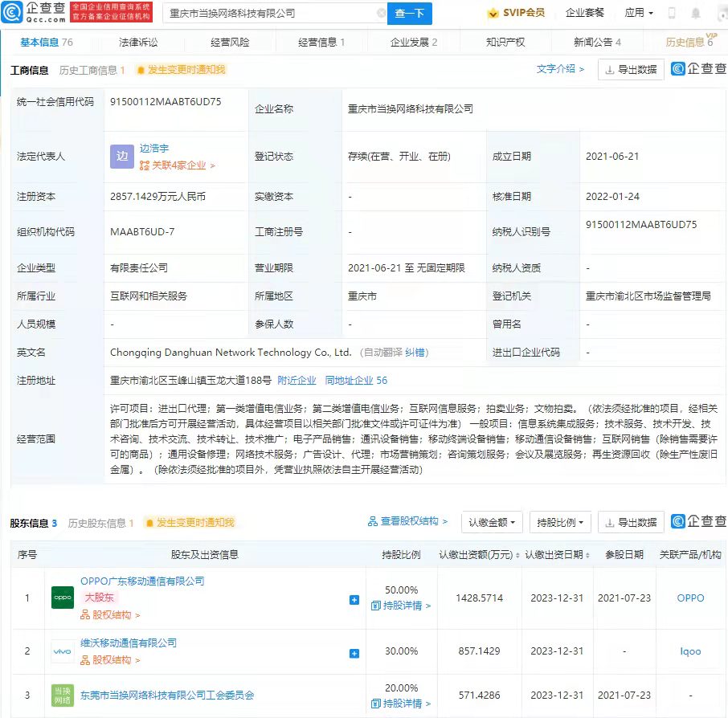Open the 认缴金额 dropdown
The width and height of the screenshot is (728, 718).
coord(493,522)
